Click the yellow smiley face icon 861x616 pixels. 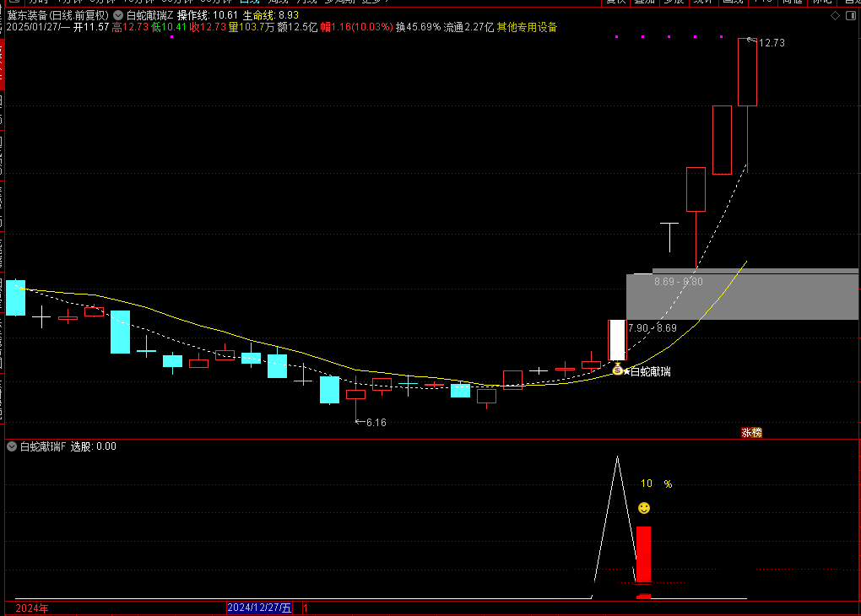click(x=644, y=508)
